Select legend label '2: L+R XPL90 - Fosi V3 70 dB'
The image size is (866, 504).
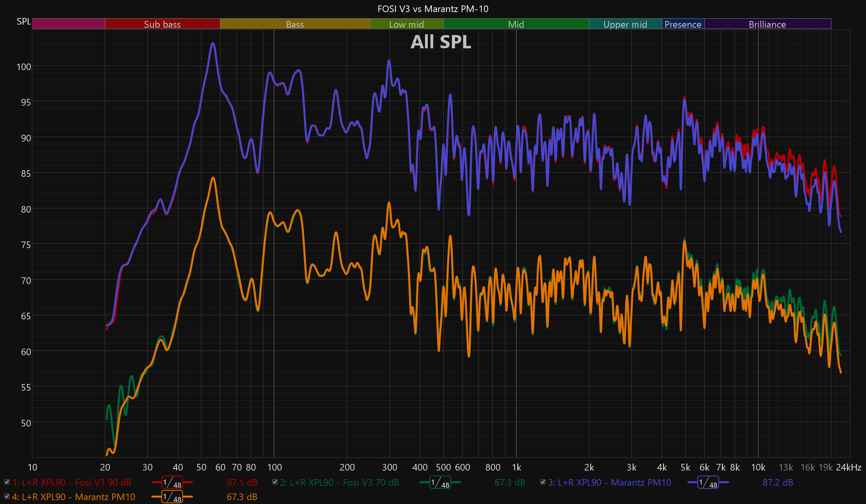(x=340, y=483)
